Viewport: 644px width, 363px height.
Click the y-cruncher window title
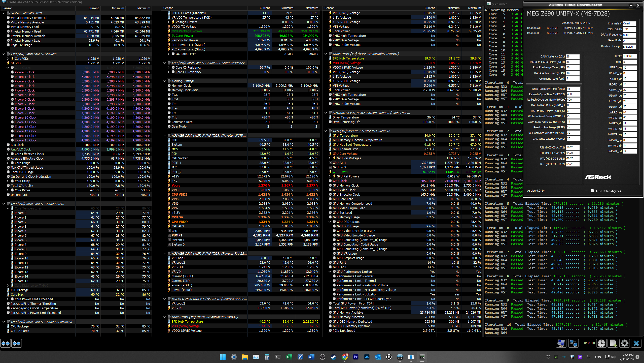(500, 4)
